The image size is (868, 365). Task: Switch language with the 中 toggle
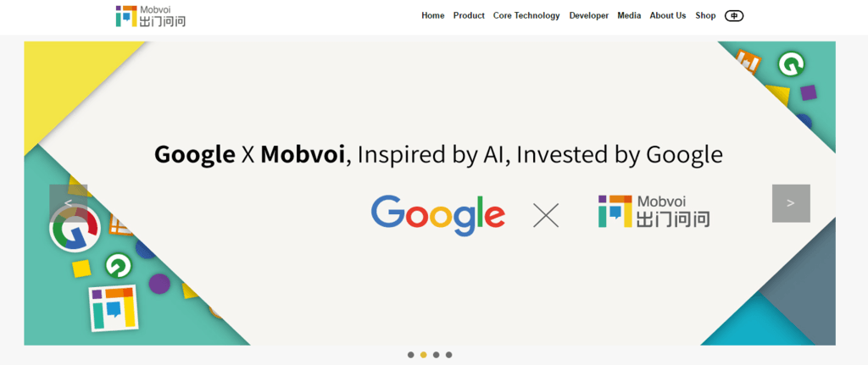point(734,15)
